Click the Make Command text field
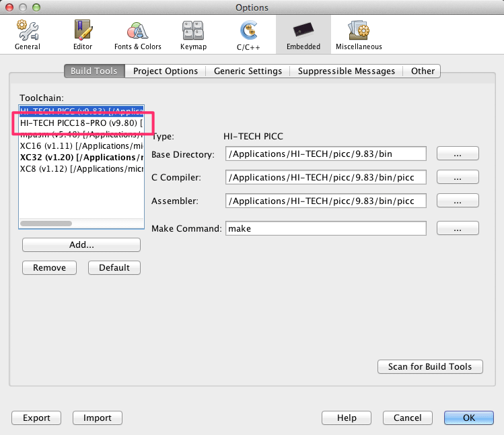The image size is (504, 435). [326, 228]
